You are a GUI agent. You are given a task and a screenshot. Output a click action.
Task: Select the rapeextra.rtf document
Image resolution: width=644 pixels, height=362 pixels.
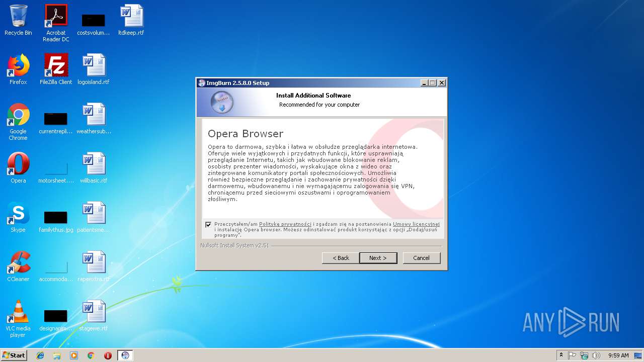[x=94, y=266]
